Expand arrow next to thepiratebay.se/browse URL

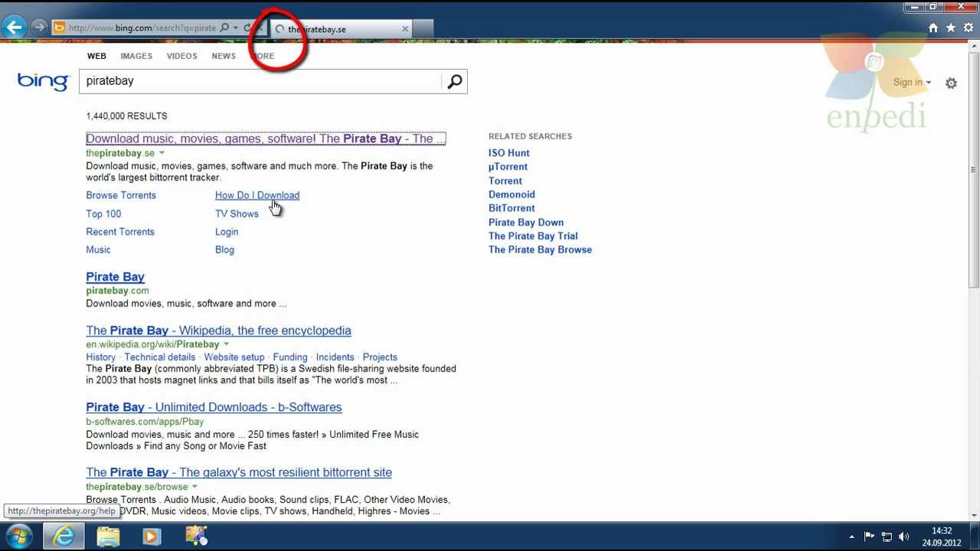click(x=194, y=487)
